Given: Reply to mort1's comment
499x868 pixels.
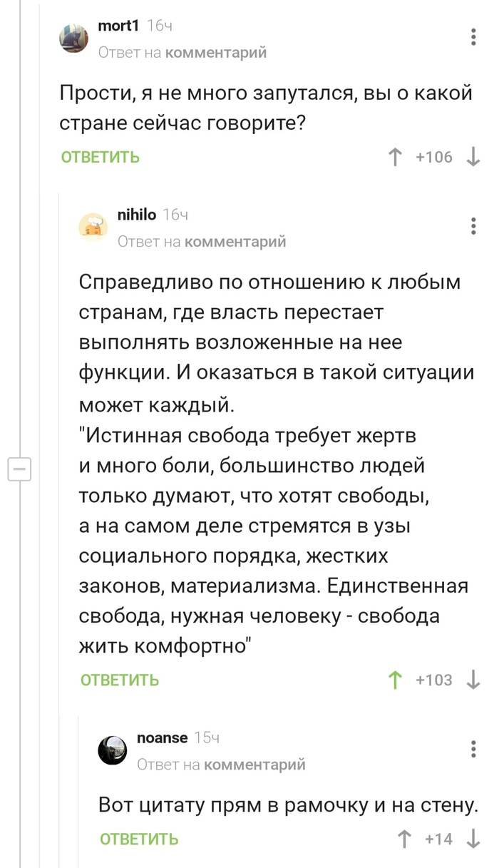Looking at the screenshot, I should (x=100, y=158).
